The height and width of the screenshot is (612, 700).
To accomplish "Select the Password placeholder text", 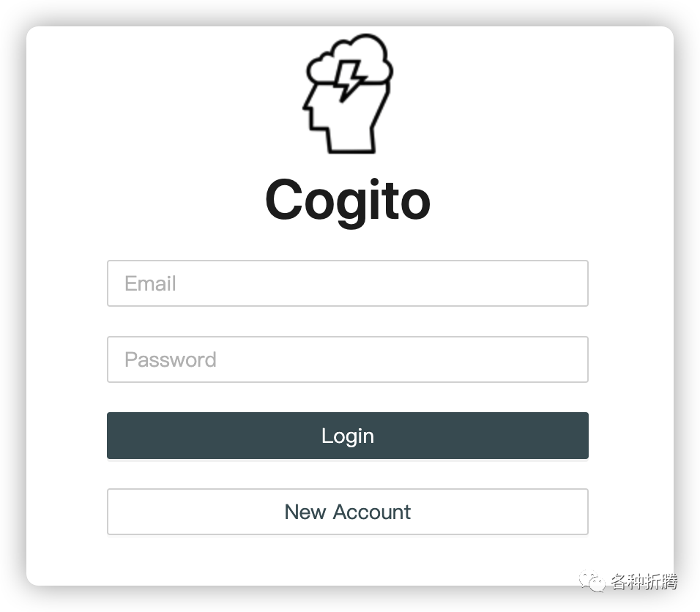I will pos(171,359).
